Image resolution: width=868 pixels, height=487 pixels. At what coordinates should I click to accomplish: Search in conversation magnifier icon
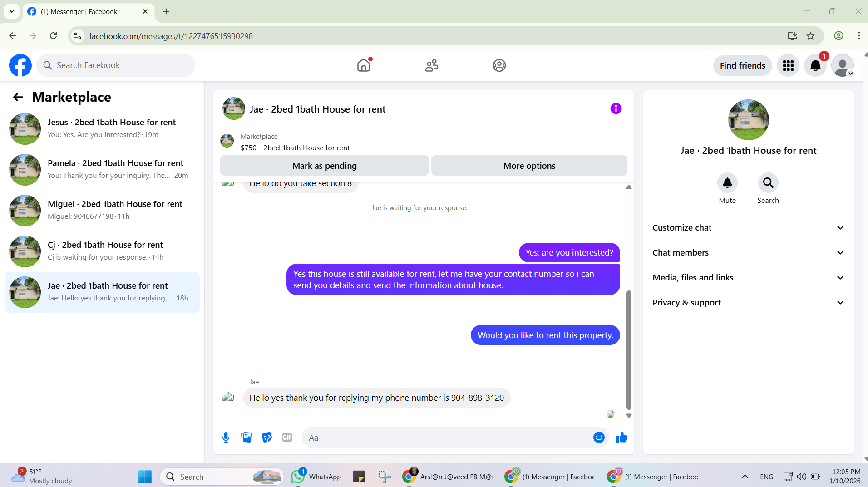(768, 183)
